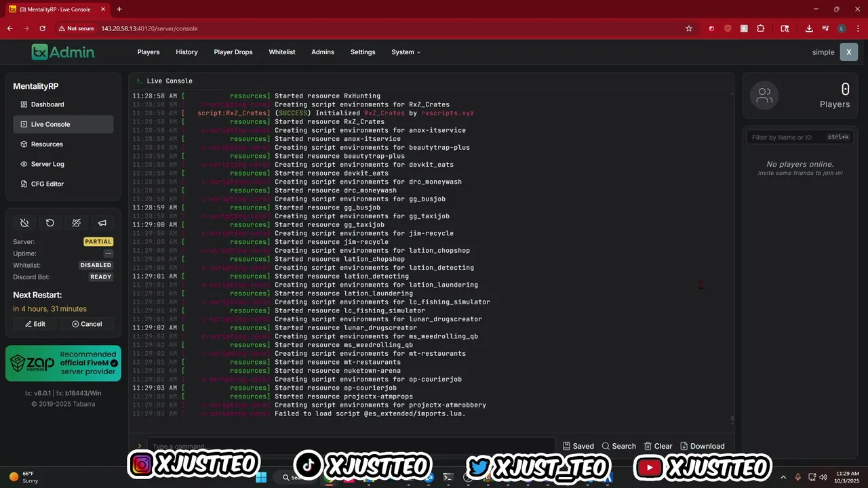This screenshot has width=868, height=488.
Task: Expand the System dropdown menu
Action: coord(406,52)
